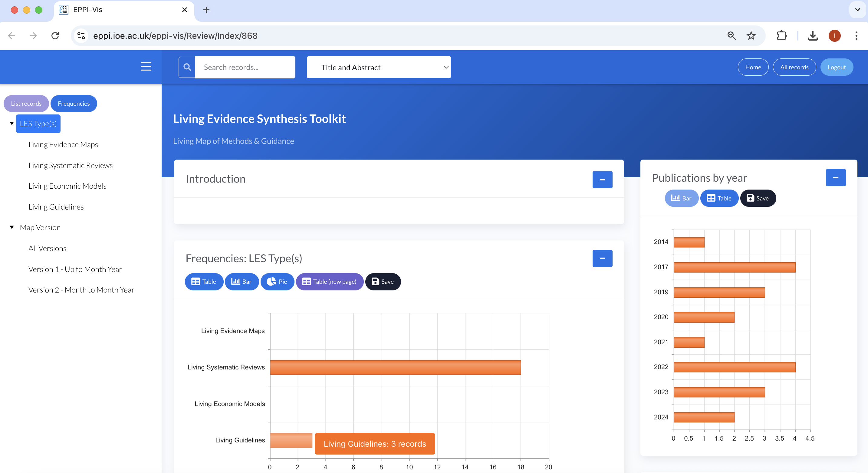Collapse the Map Version tree arrow

(12, 227)
